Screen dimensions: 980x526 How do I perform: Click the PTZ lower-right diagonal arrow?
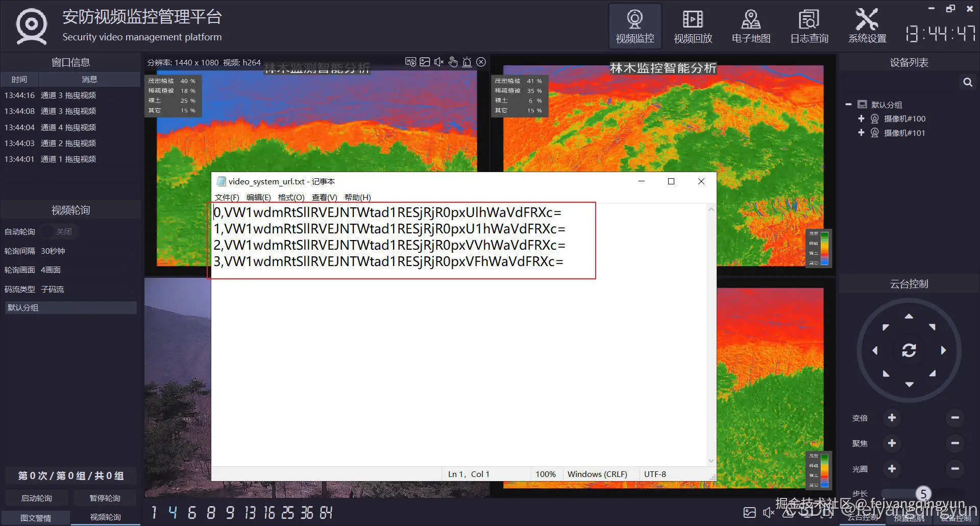(x=933, y=374)
